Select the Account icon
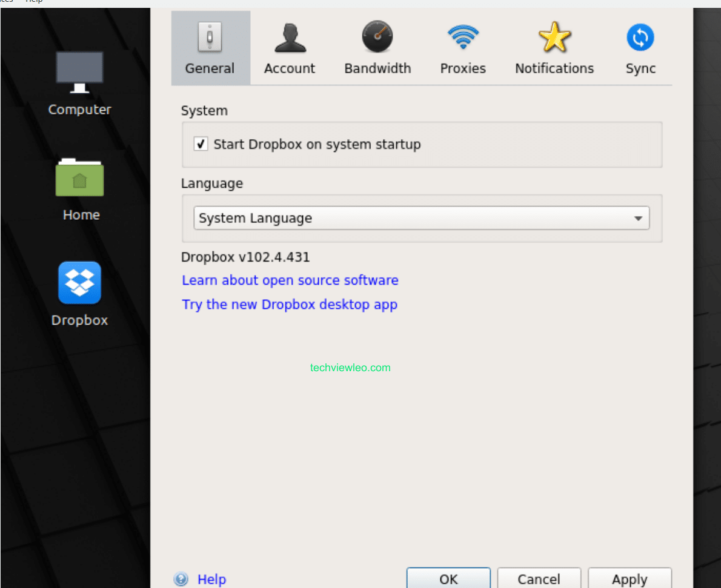This screenshot has height=588, width=721. [x=290, y=36]
